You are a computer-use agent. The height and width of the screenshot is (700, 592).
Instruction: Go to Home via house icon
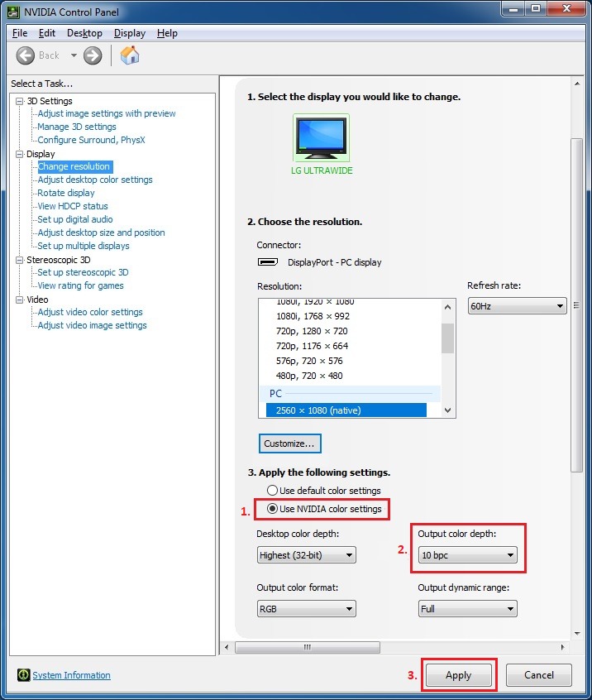pos(130,55)
